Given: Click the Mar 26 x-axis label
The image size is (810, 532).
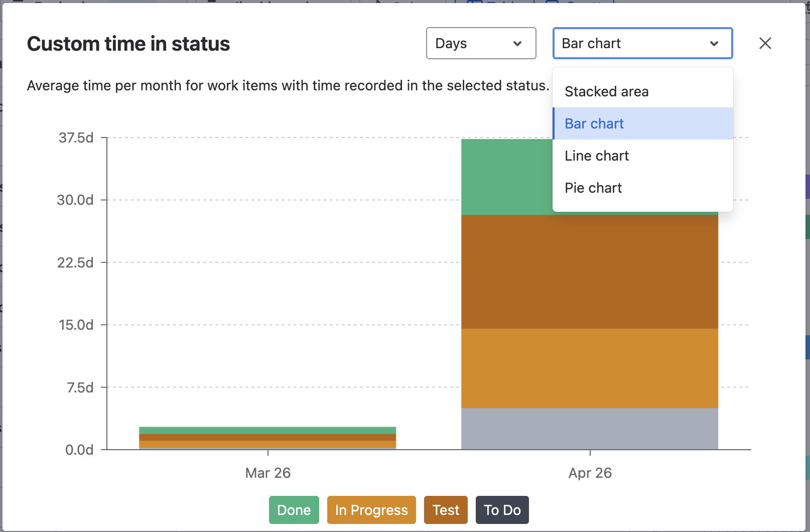Looking at the screenshot, I should click(x=267, y=473).
